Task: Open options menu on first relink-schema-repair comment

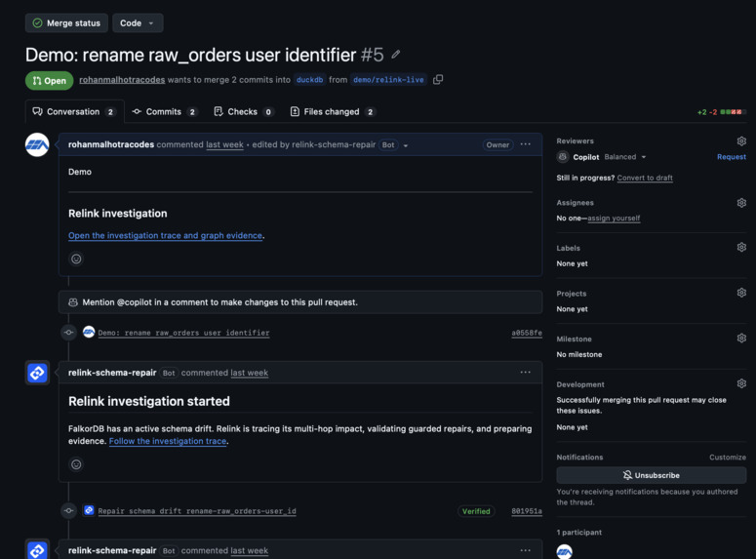Action: coord(526,373)
